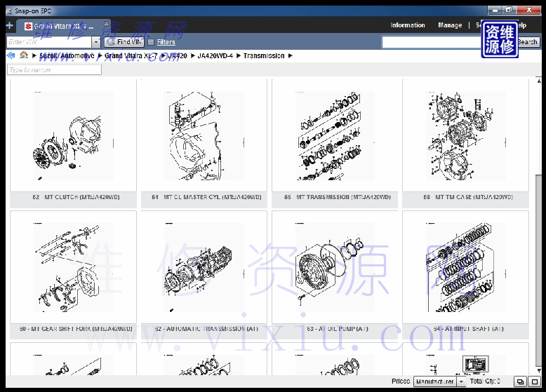Navigate to Suzuki Automotive breadcrumb
The image size is (546, 392).
point(67,55)
